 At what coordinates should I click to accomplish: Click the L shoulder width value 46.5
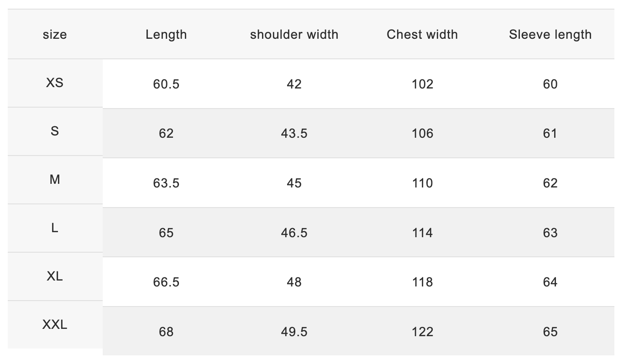pyautogui.click(x=294, y=233)
